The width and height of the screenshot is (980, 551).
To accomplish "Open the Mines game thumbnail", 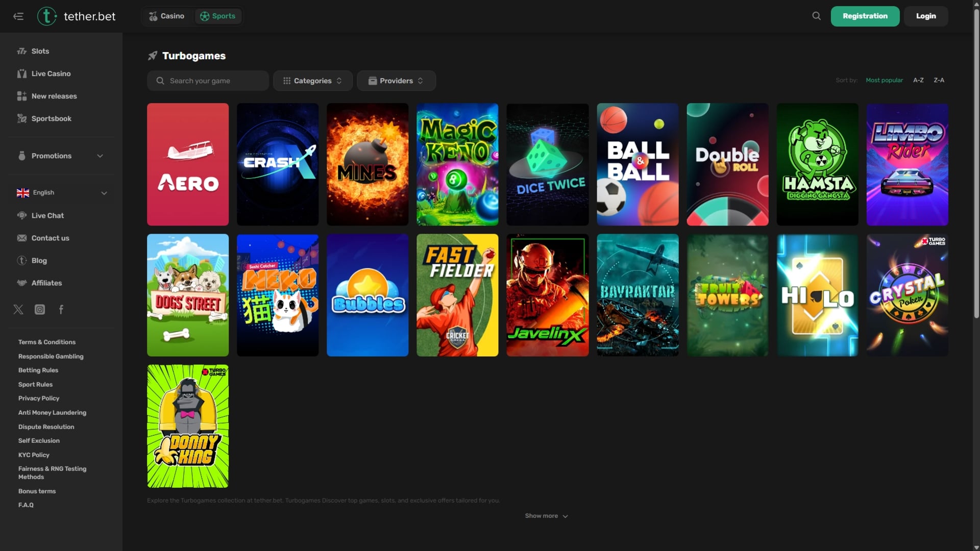I will click(x=367, y=164).
